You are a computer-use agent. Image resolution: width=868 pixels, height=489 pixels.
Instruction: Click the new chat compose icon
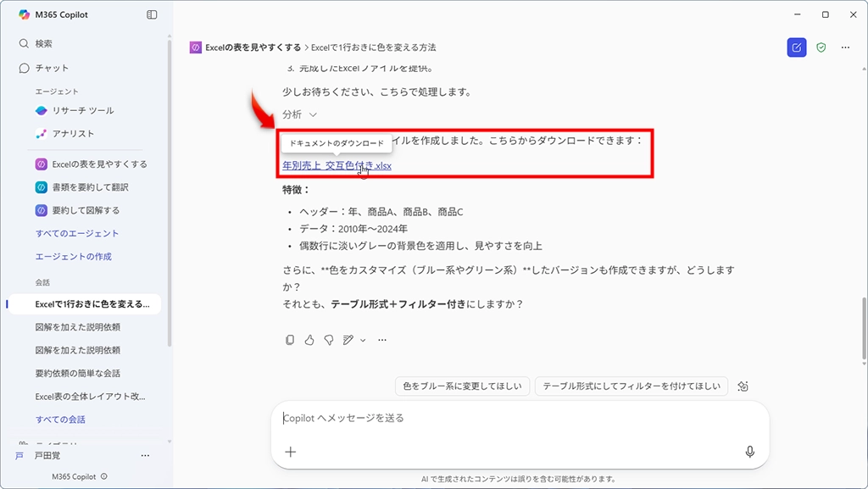[x=796, y=47]
